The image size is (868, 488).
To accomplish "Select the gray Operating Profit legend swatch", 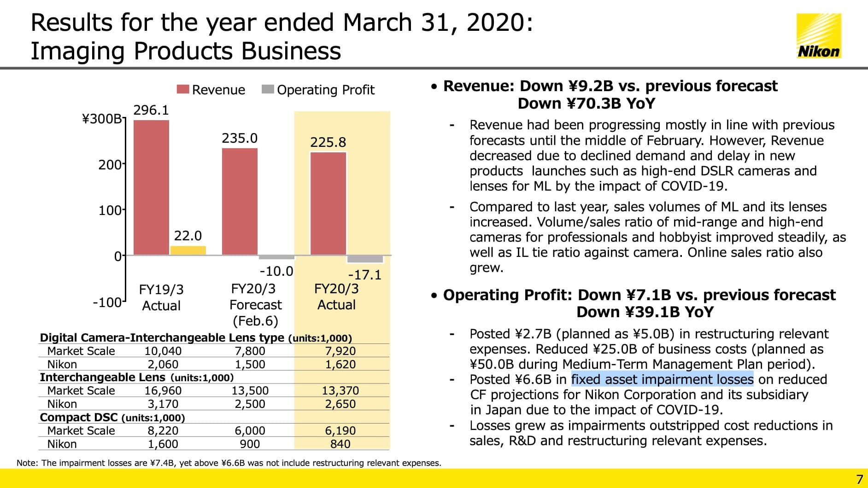I will click(268, 88).
